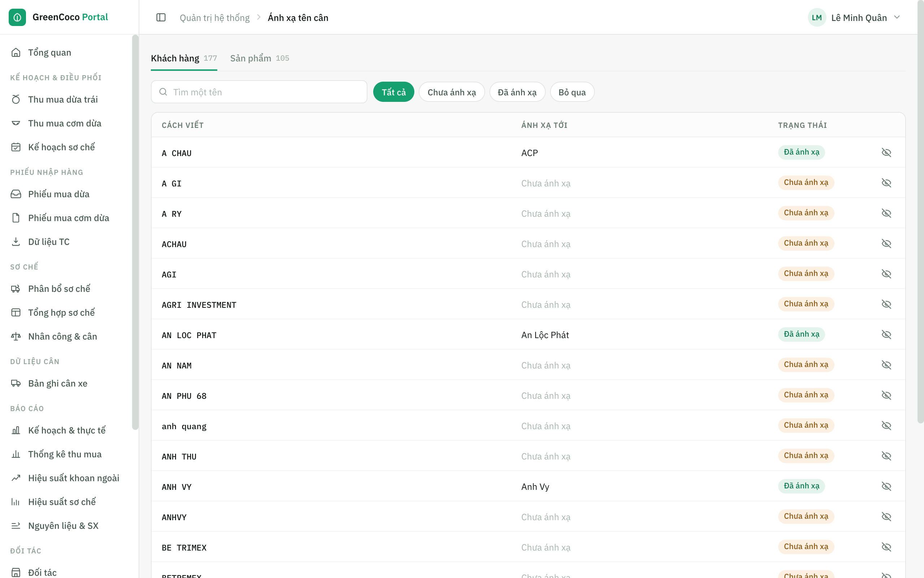Go to Quản trị hệ thống breadcrumb
This screenshot has height=578, width=924.
point(215,18)
